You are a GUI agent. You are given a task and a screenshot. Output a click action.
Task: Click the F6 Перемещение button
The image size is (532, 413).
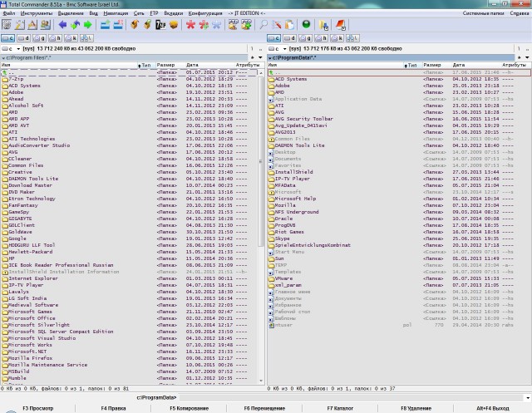264,408
